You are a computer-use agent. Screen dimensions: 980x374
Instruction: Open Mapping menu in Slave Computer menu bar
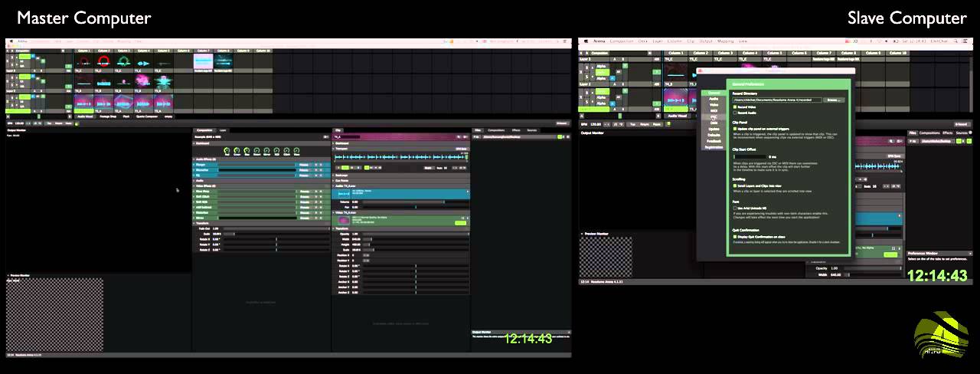pyautogui.click(x=726, y=41)
